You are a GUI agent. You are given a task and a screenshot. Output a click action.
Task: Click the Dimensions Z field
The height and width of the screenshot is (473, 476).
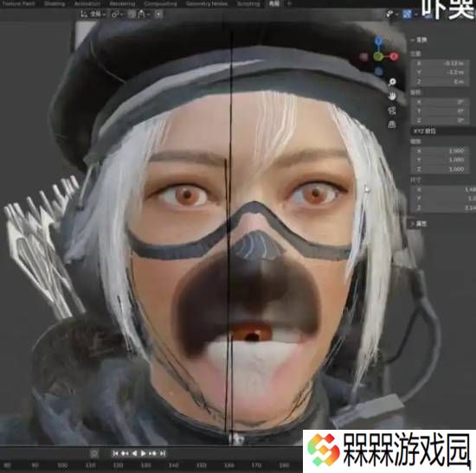pos(443,208)
